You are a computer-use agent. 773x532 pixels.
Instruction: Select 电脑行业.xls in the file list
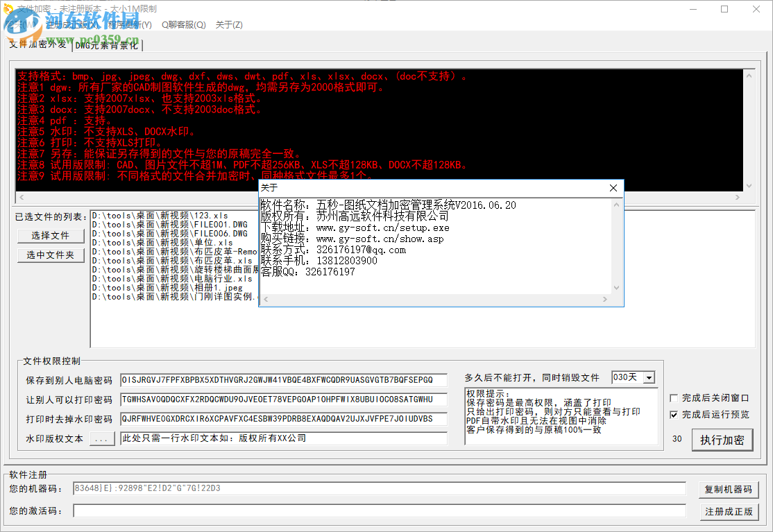(x=172, y=279)
